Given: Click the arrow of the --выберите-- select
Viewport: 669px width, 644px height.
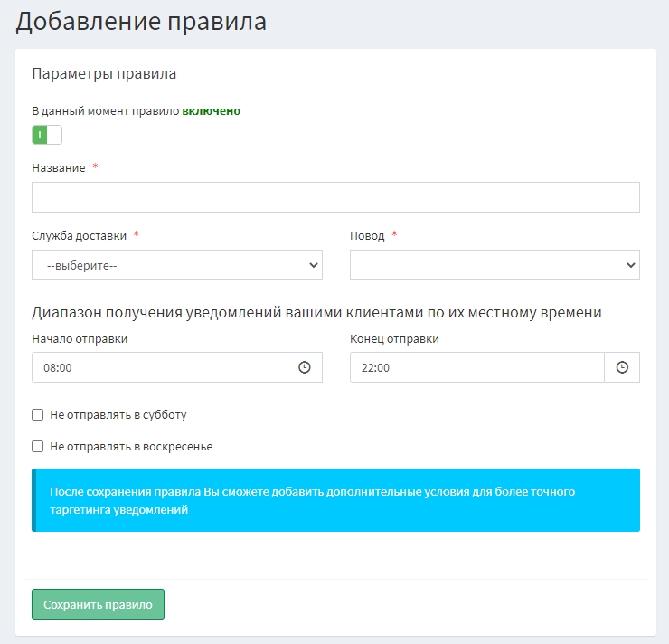Looking at the screenshot, I should 313,265.
